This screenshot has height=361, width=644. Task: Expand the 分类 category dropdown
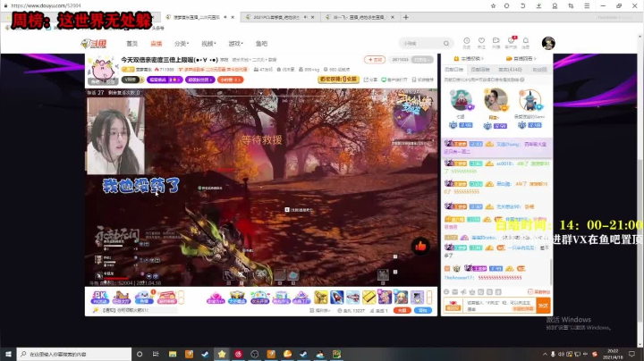point(181,44)
